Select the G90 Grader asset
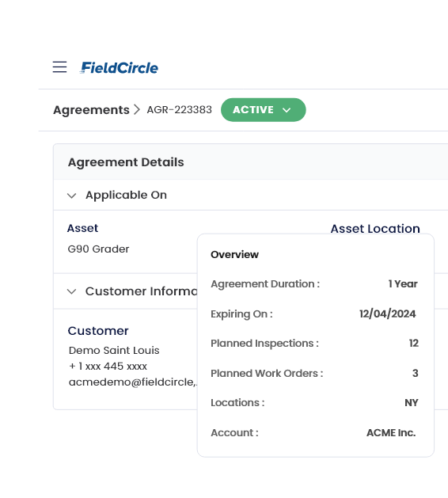This screenshot has height=498, width=448. [x=98, y=249]
